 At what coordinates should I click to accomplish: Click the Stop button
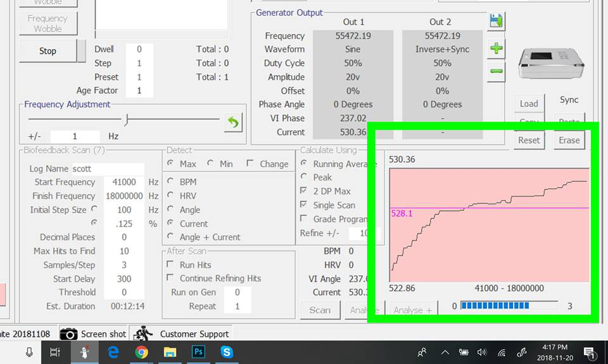pos(47,51)
